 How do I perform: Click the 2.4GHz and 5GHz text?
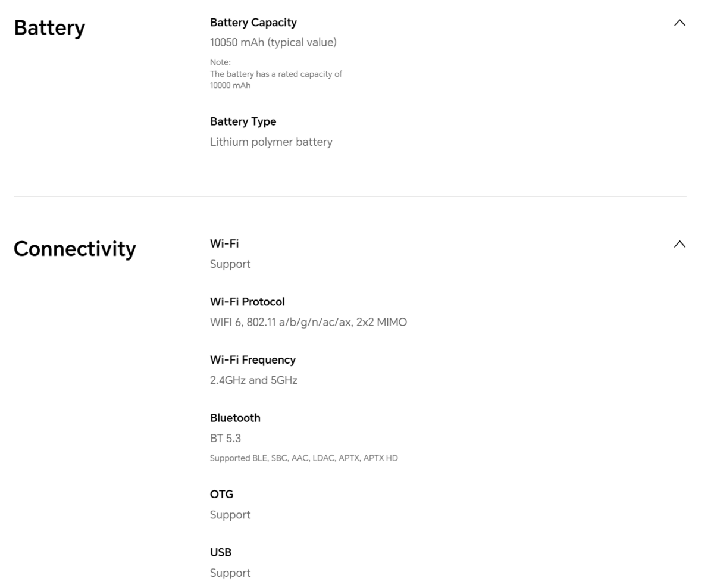[x=253, y=380]
